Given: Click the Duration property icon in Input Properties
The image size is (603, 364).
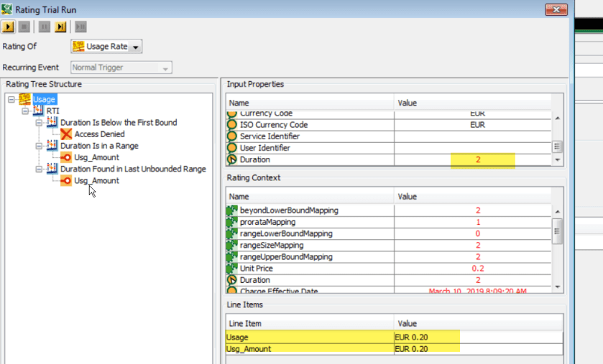Looking at the screenshot, I should [x=232, y=159].
